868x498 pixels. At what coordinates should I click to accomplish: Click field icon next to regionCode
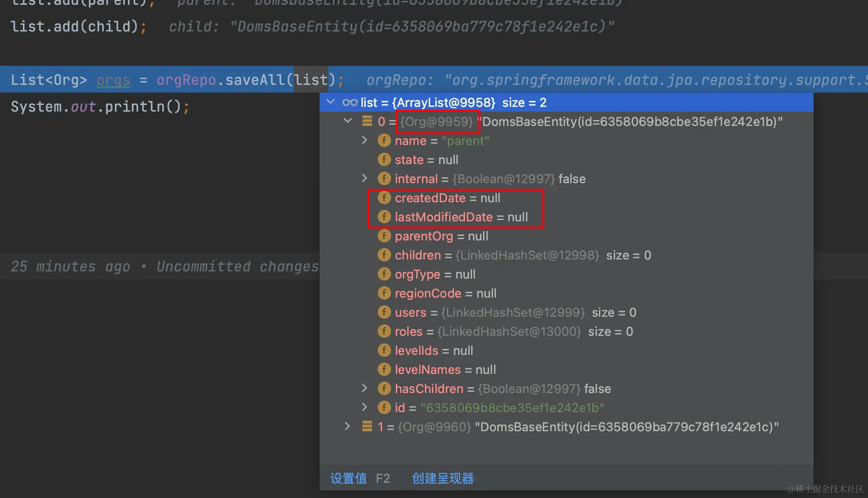(x=384, y=293)
